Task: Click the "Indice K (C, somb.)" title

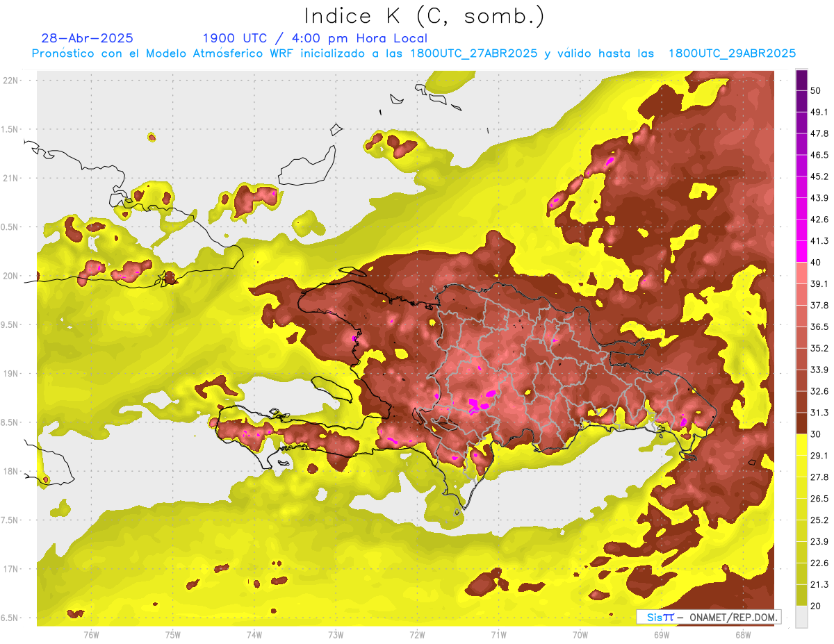Action: (424, 17)
